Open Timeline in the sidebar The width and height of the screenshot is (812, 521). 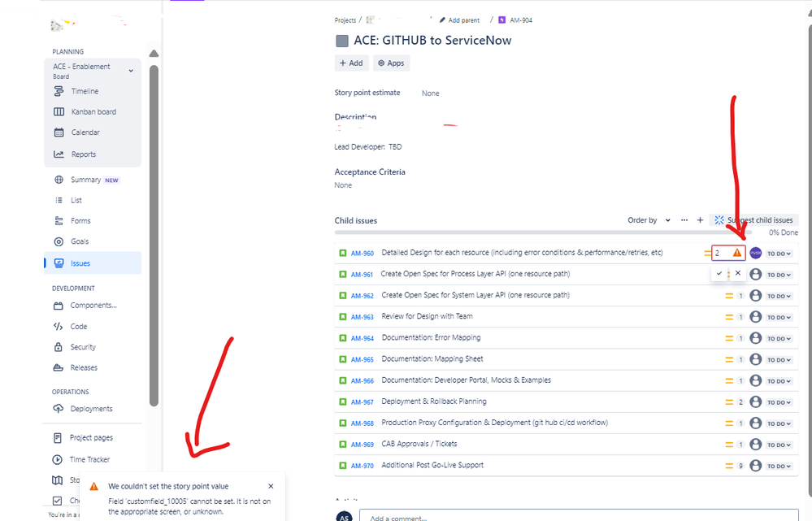pyautogui.click(x=85, y=91)
